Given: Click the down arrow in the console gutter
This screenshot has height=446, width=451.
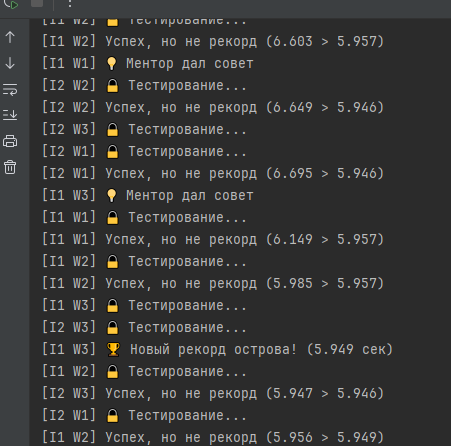Looking at the screenshot, I should [10, 63].
